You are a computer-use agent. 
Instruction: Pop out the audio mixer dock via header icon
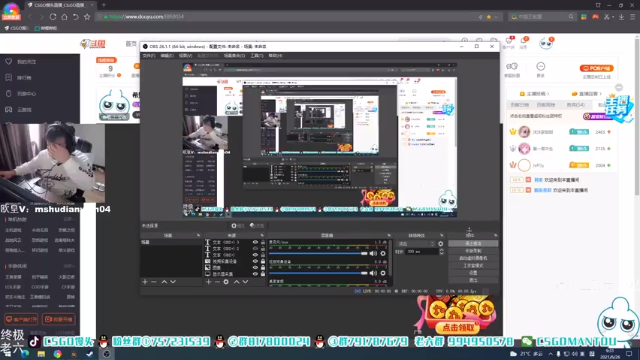point(389,236)
